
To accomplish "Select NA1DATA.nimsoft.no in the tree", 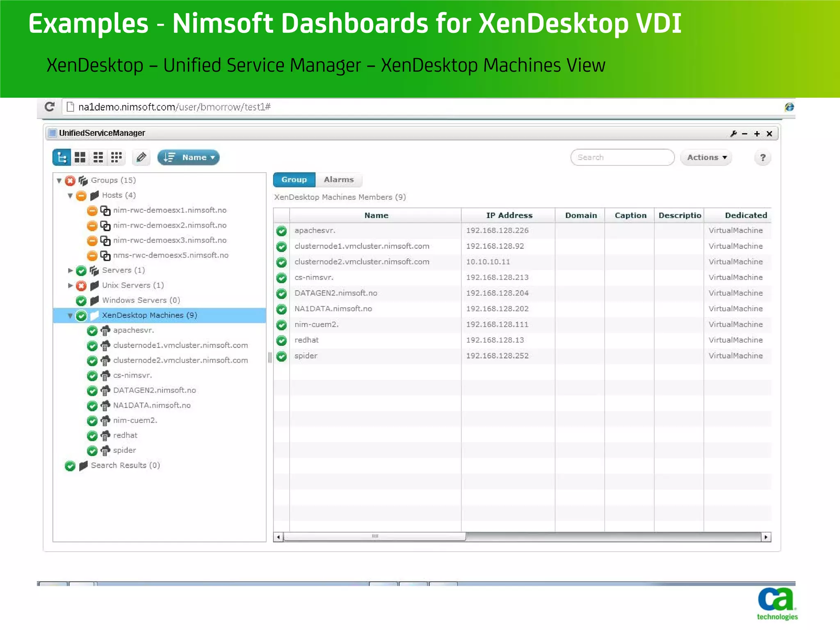I will (152, 406).
